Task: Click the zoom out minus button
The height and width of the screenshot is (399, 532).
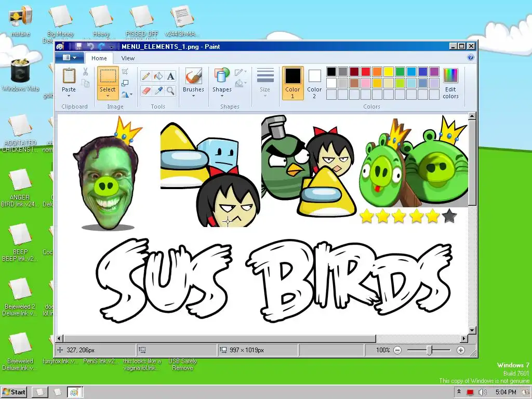Action: [x=397, y=350]
